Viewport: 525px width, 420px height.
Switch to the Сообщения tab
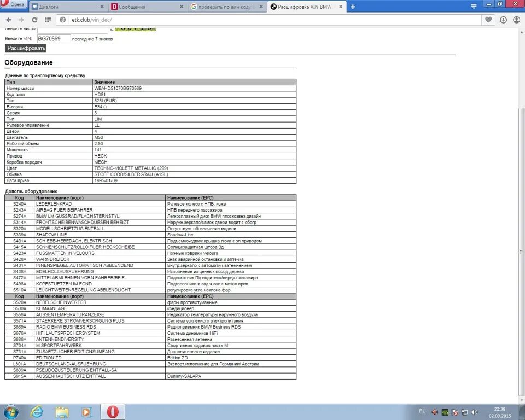[x=148, y=7]
